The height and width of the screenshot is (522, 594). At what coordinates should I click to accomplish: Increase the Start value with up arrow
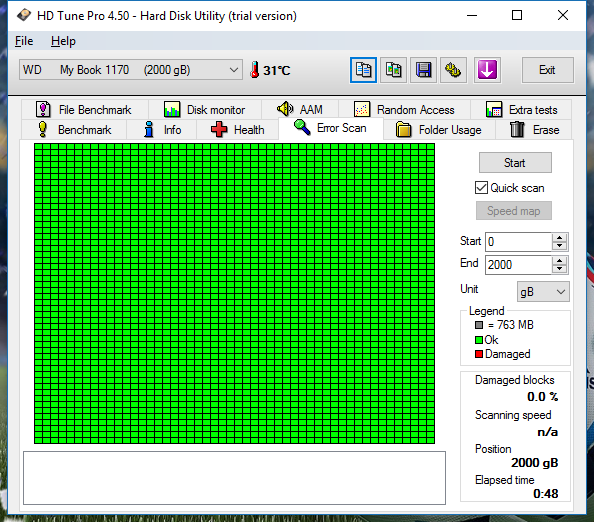[x=560, y=238]
